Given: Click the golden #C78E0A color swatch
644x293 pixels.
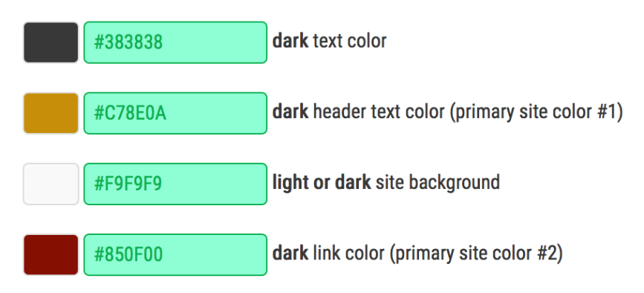Looking at the screenshot, I should coord(51,114).
